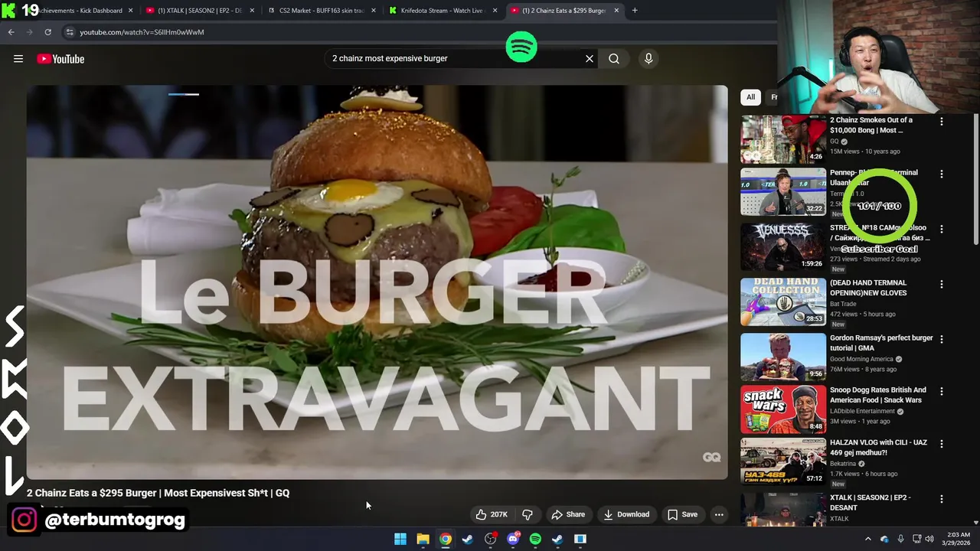Viewport: 980px width, 551px height.
Task: Open options for Gordon Ramsay burger video
Action: point(942,339)
